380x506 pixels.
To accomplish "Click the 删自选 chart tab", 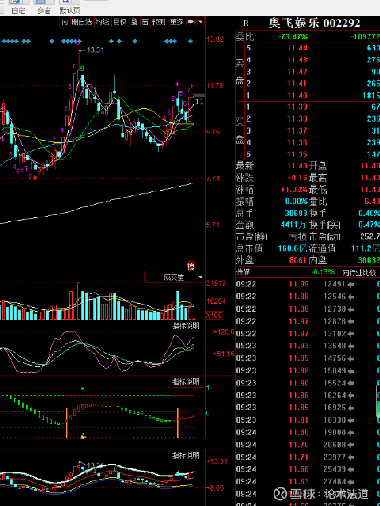I will (x=82, y=22).
